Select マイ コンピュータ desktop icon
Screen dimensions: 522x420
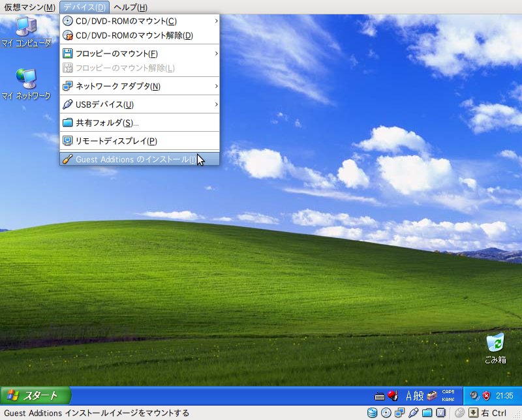pos(26,31)
